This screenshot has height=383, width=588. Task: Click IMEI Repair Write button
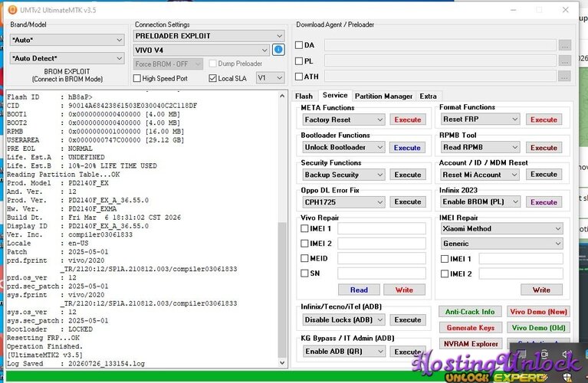pyautogui.click(x=541, y=290)
